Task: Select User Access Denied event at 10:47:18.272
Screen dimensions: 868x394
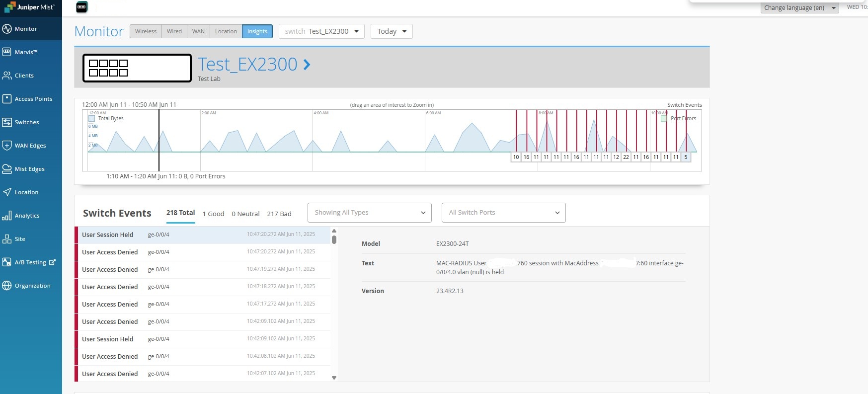Action: pos(203,287)
